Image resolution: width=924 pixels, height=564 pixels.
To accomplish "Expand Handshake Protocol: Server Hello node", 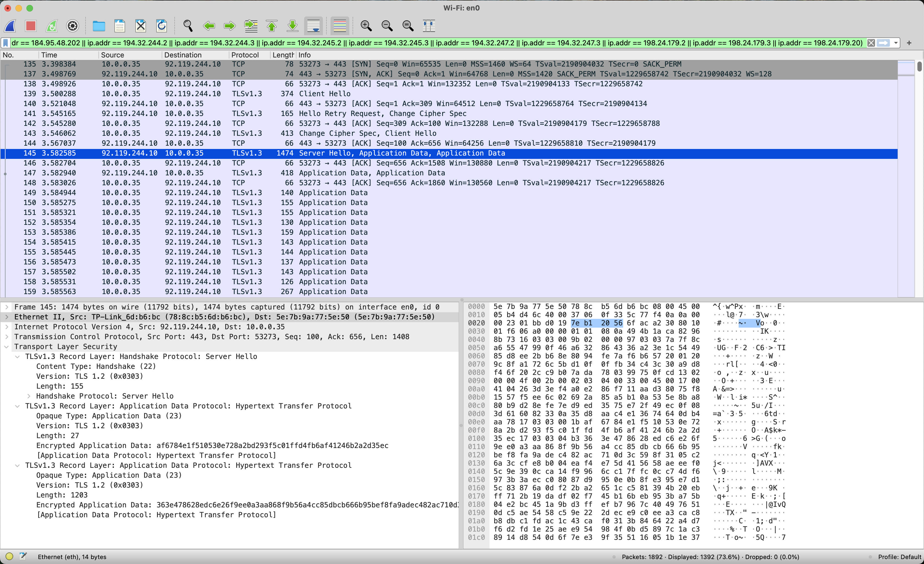I will point(29,396).
